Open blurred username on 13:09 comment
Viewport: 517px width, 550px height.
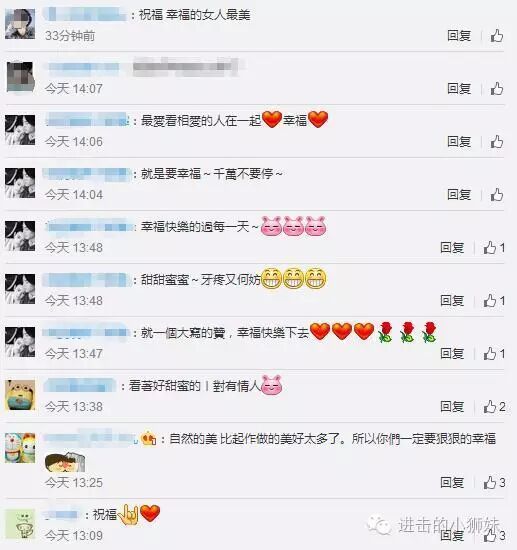pyautogui.click(x=62, y=515)
